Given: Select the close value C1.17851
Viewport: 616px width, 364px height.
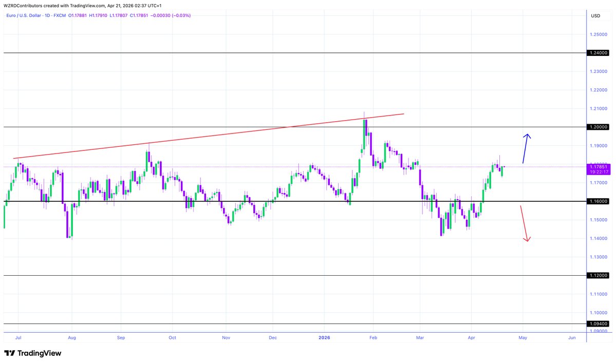Looking at the screenshot, I should coord(139,16).
